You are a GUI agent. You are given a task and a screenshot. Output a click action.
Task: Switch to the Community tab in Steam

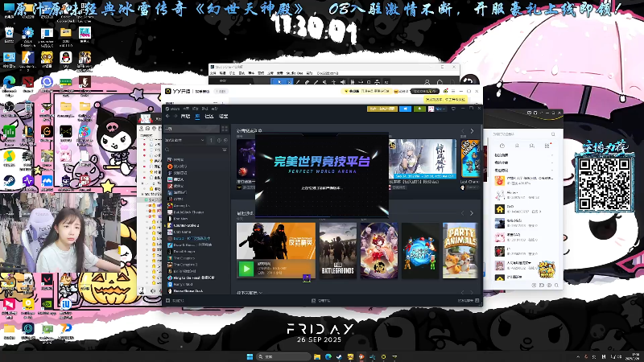coord(209,117)
